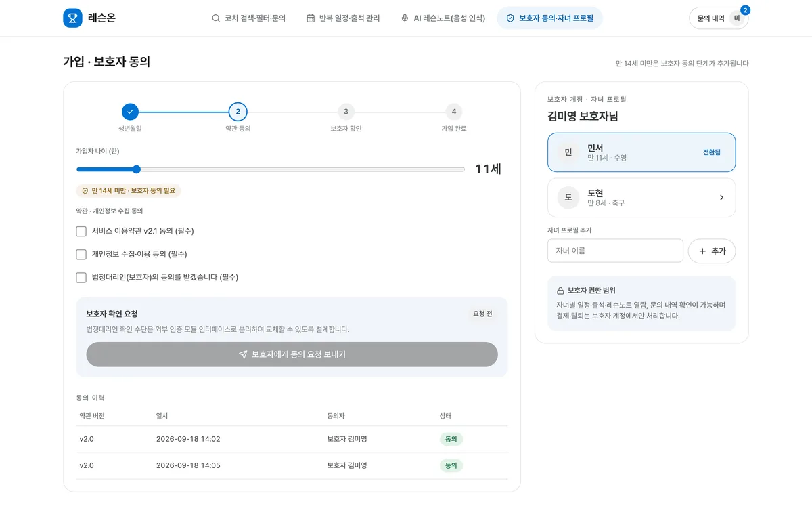Send 보호자에게 동의 요청 보내기
This screenshot has width=812, height=508.
tap(292, 354)
